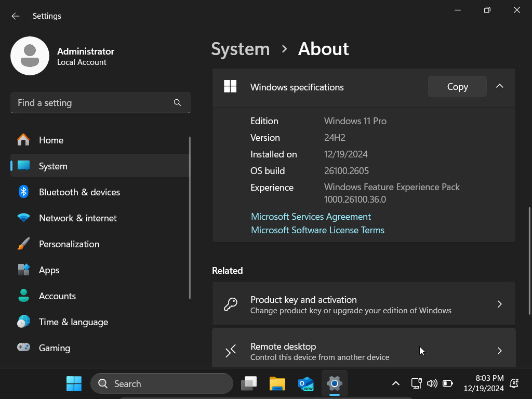Click the Administrator profile avatar
This screenshot has width=532, height=399.
[x=30, y=56]
